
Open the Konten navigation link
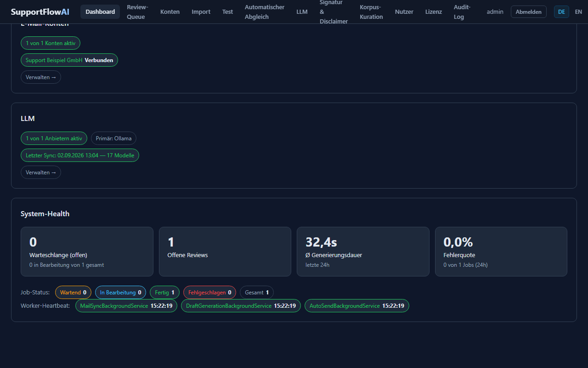(170, 11)
